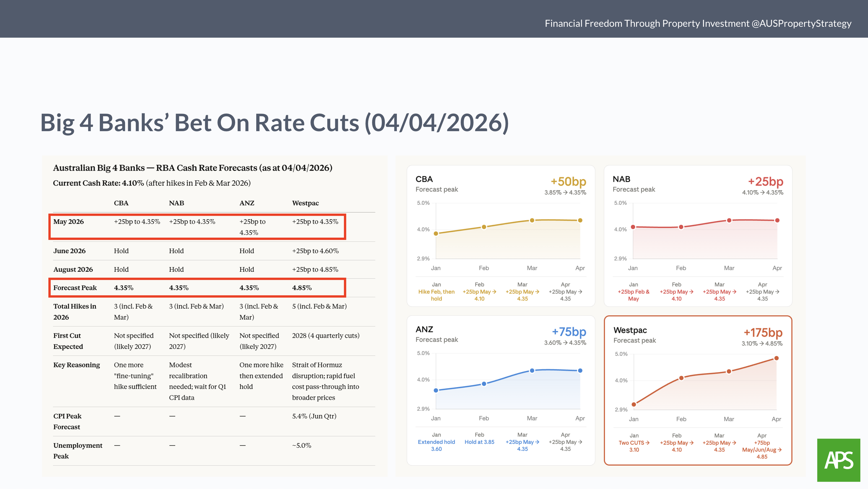Screen dimensions: 868x489
Task: Click the @AUSPropertyStrategy header text
Action: [801, 23]
